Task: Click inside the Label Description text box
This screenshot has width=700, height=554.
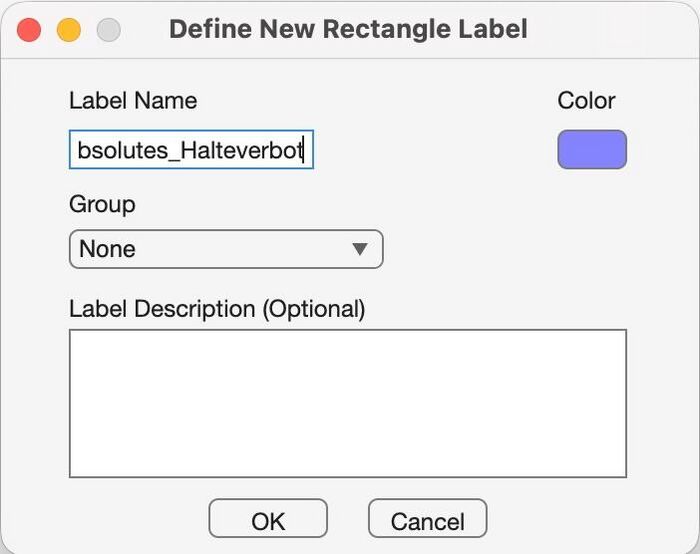Action: pos(347,402)
